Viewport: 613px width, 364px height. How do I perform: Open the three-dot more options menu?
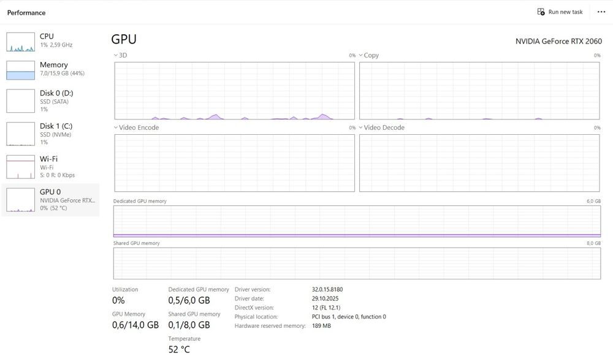tap(601, 12)
